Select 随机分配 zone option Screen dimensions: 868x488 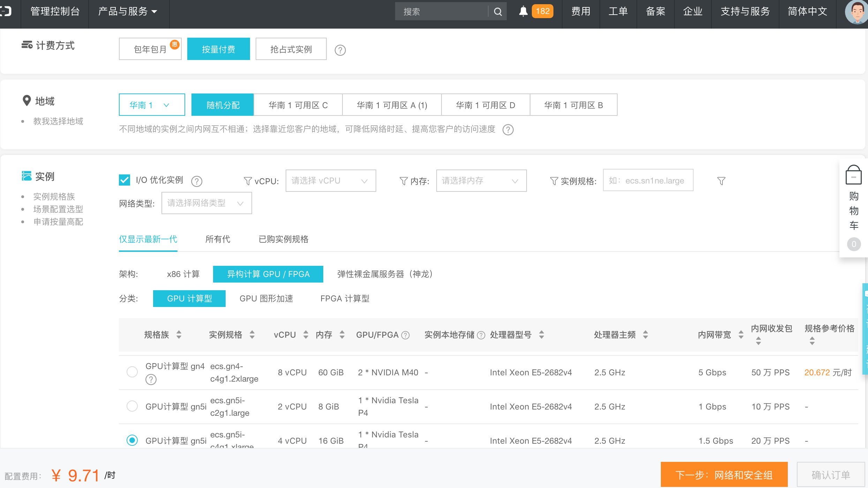pyautogui.click(x=223, y=105)
